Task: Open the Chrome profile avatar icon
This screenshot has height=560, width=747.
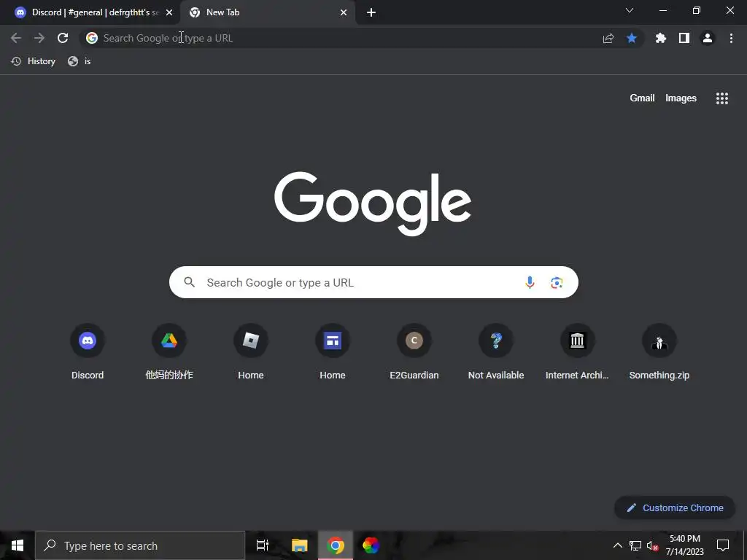Action: 708,38
